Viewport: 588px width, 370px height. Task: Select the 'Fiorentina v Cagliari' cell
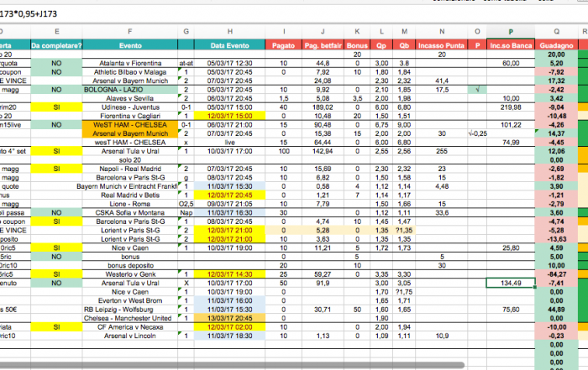click(x=129, y=116)
